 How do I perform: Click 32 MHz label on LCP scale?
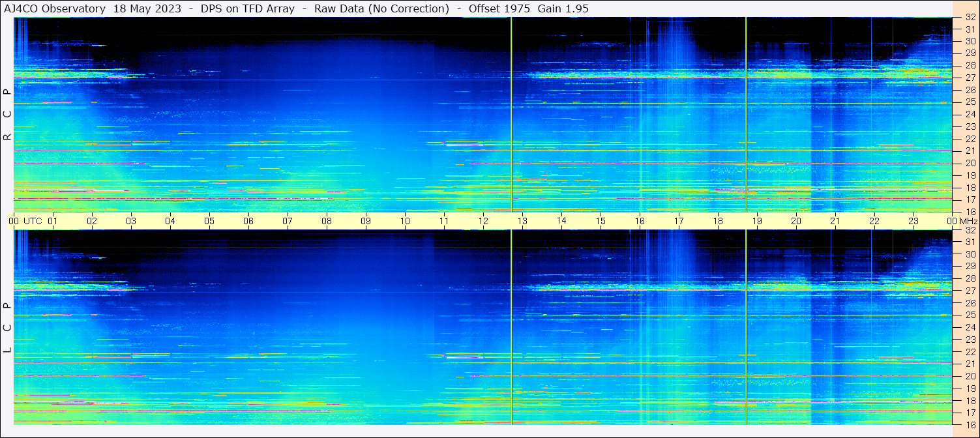(970, 230)
